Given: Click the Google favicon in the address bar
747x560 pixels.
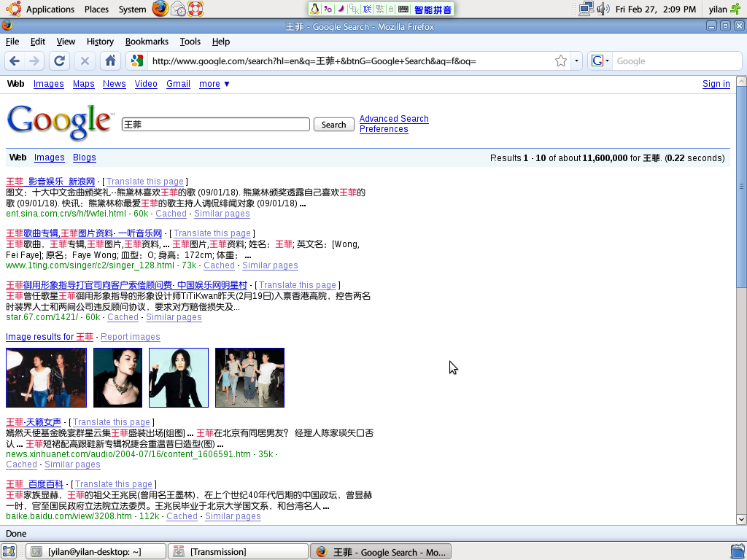Looking at the screenshot, I should (x=137, y=61).
